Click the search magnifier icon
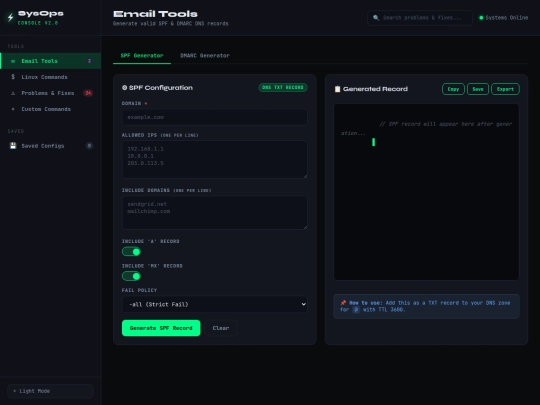Image resolution: width=540 pixels, height=405 pixels. tap(376, 18)
